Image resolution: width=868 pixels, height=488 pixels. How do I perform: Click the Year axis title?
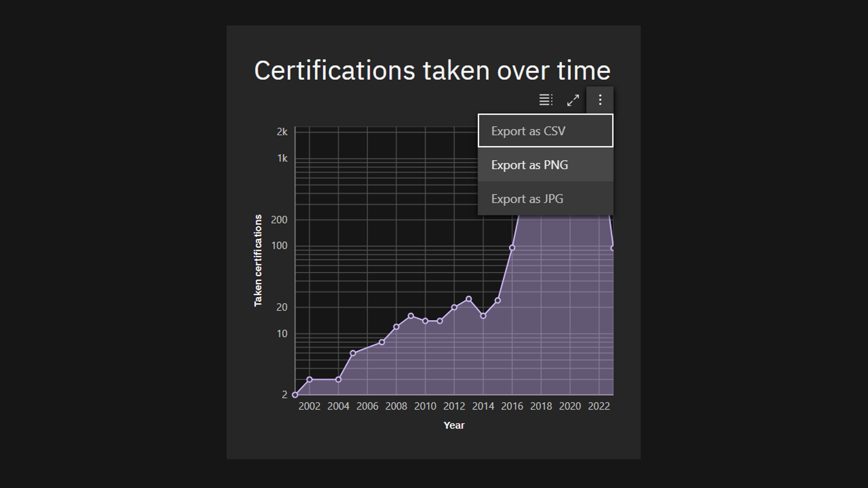coord(454,426)
